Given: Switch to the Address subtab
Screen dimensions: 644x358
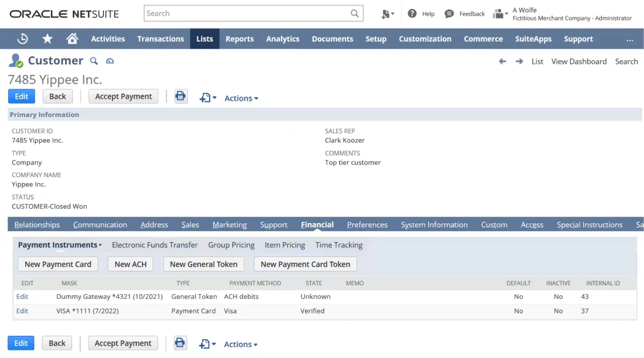Looking at the screenshot, I should pos(154,225).
